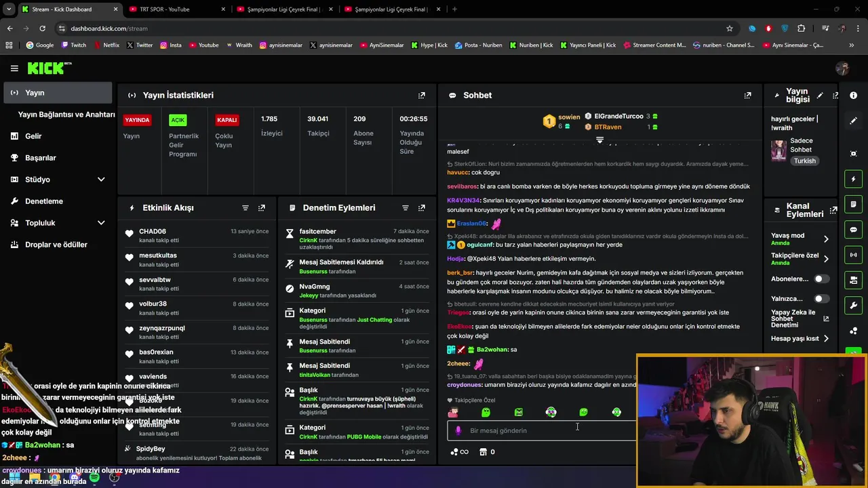Pop out the Sohbet chat panel
This screenshot has height=488, width=868.
[x=747, y=96]
